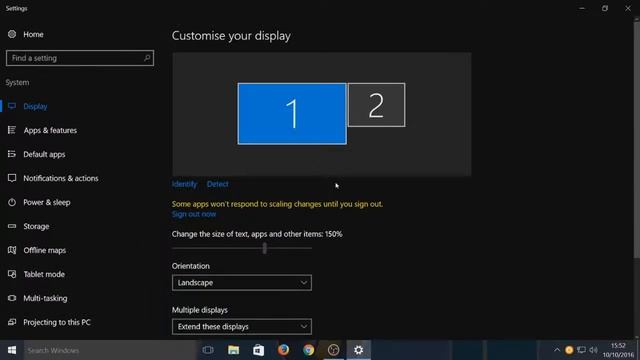640x360 pixels.
Task: Click the Notifications & actions icon
Action: tap(12, 178)
